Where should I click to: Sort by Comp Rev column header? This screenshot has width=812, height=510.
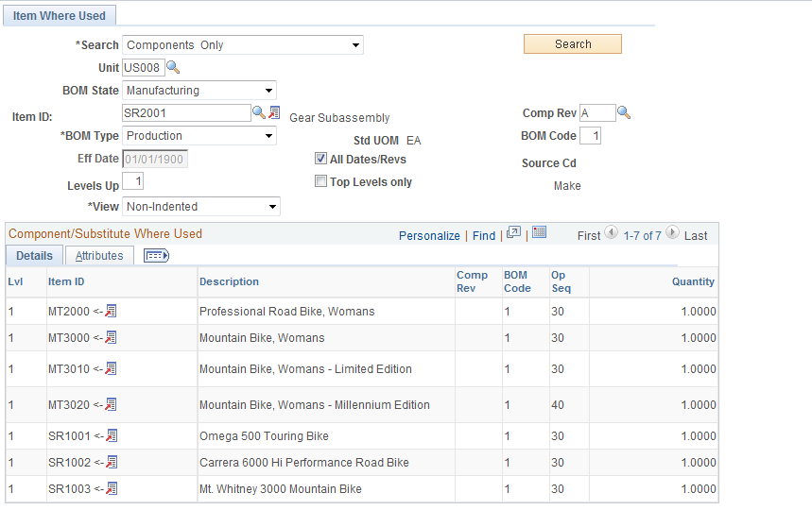coord(472,281)
